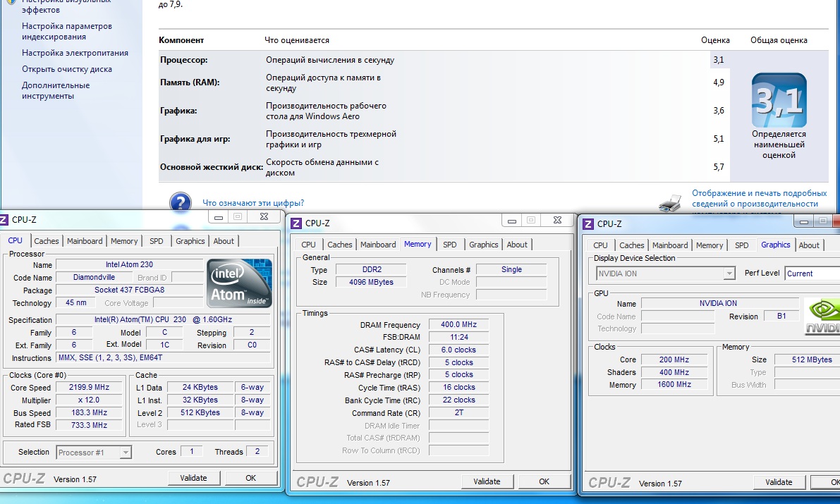This screenshot has height=504, width=840.
Task: Open Mainboard tab in the processor CPU-Z window
Action: tap(85, 241)
